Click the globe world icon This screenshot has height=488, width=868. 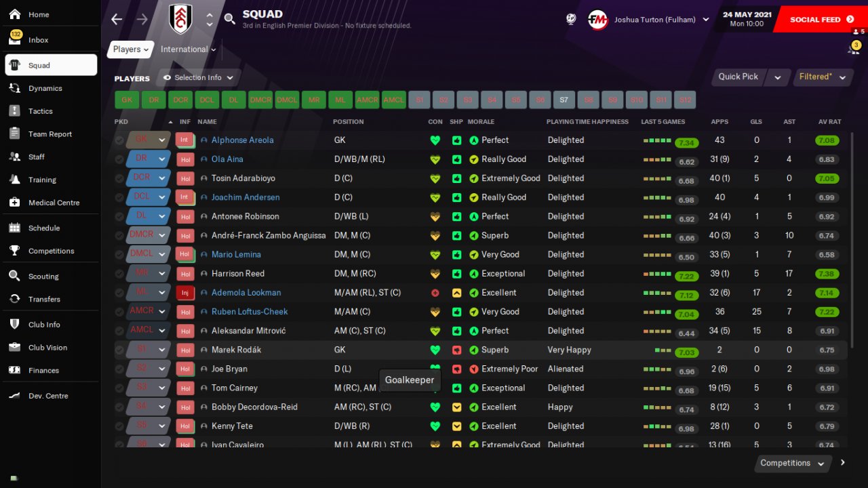point(571,19)
